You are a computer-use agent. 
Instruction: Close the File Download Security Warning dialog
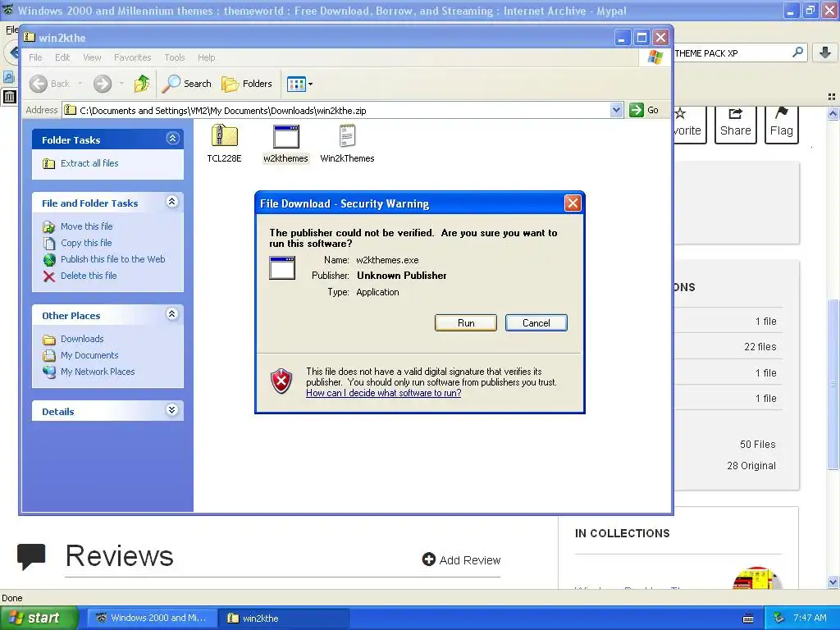pos(573,203)
